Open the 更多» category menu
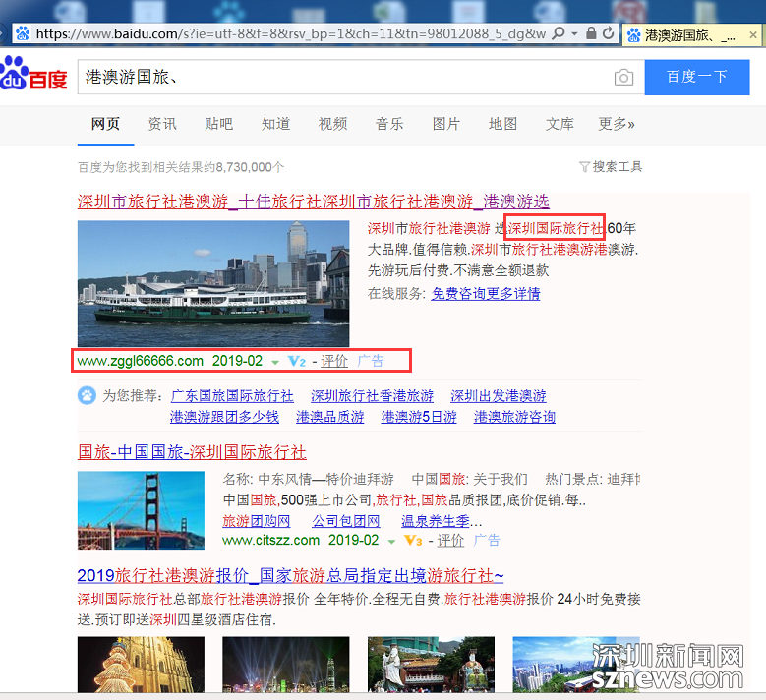 point(616,124)
